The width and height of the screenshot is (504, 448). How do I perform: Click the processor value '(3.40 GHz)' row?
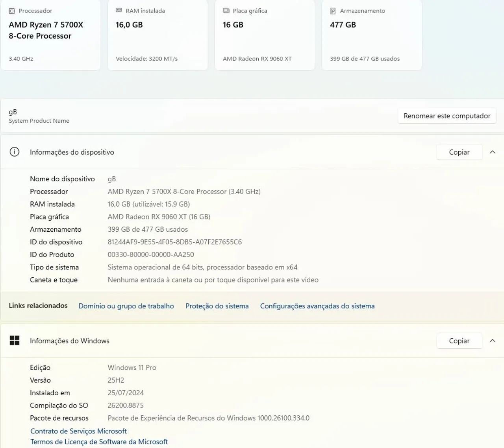click(184, 192)
